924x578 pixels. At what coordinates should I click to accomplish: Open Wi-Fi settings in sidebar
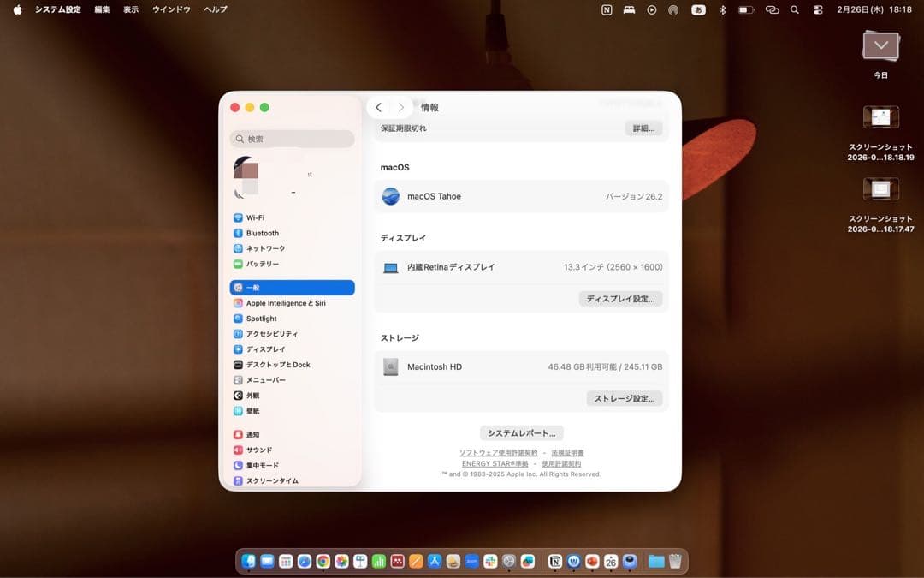292,217
